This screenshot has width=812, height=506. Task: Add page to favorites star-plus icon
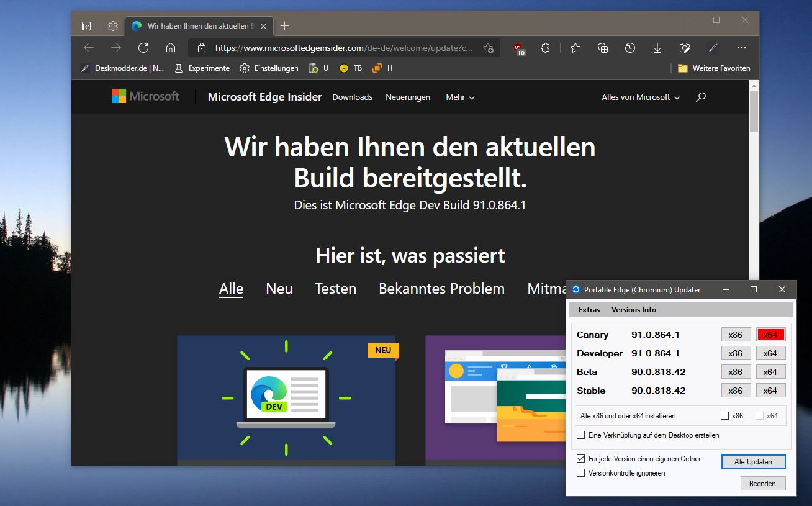click(488, 48)
